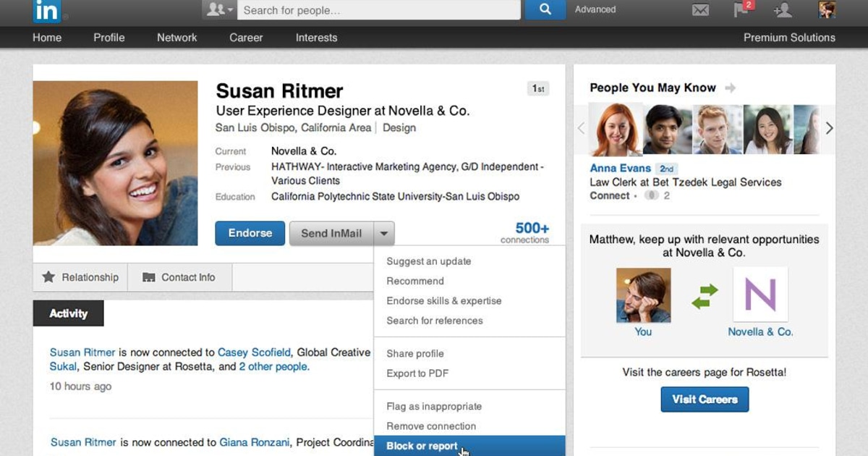Select Remove connection in the dropdown
The image size is (868, 456).
(431, 426)
